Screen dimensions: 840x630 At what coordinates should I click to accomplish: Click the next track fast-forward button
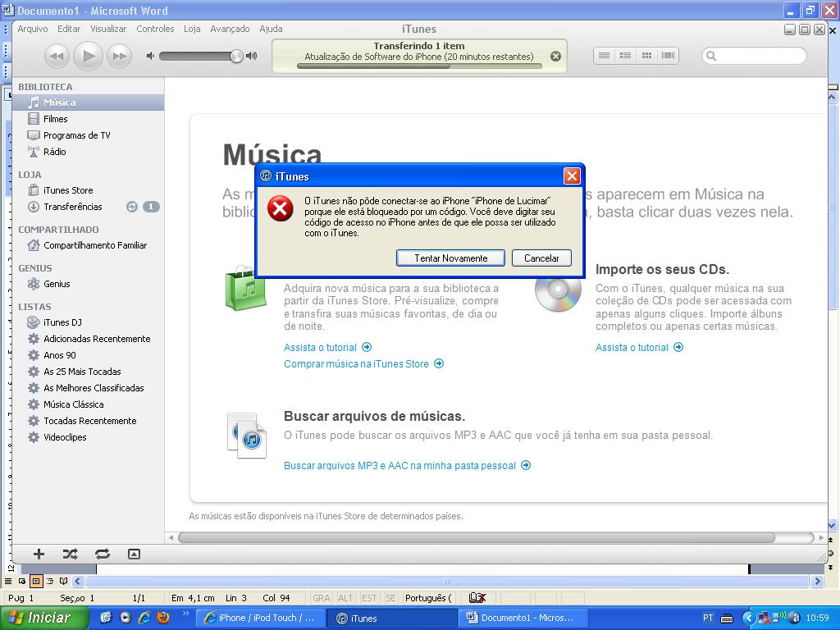(120, 56)
